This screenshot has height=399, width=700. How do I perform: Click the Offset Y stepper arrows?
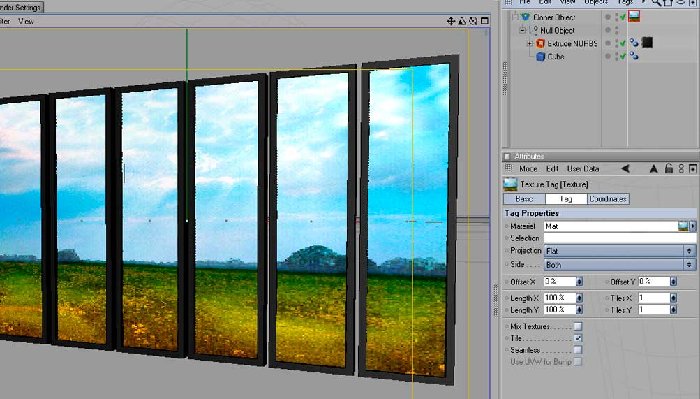(674, 282)
